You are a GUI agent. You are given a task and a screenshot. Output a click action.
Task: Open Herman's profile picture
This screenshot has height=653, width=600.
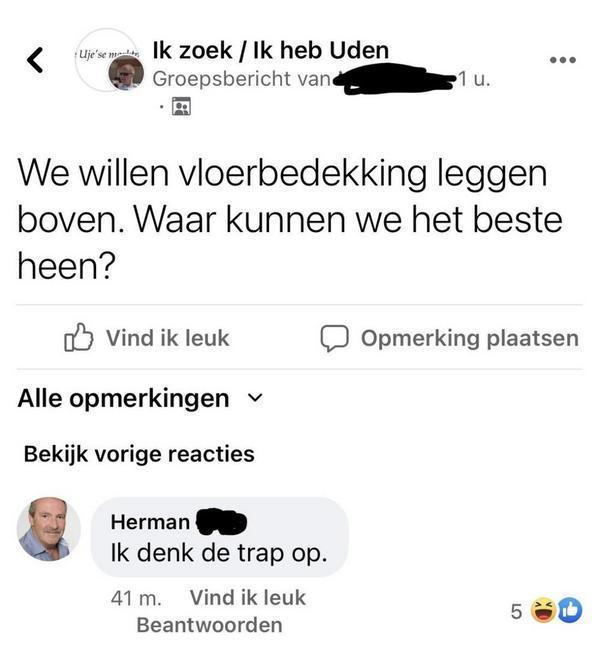point(49,528)
